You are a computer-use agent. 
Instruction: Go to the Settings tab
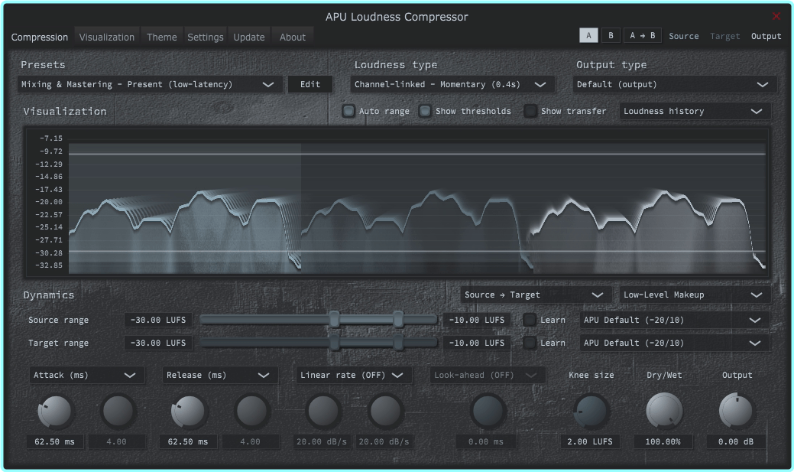(x=205, y=37)
